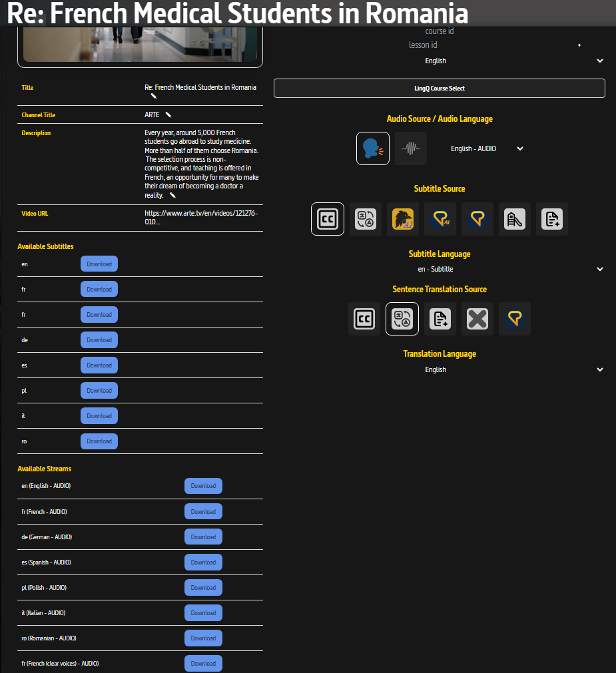
Task: Select the CC option under Subtitle Source
Action: click(x=328, y=219)
